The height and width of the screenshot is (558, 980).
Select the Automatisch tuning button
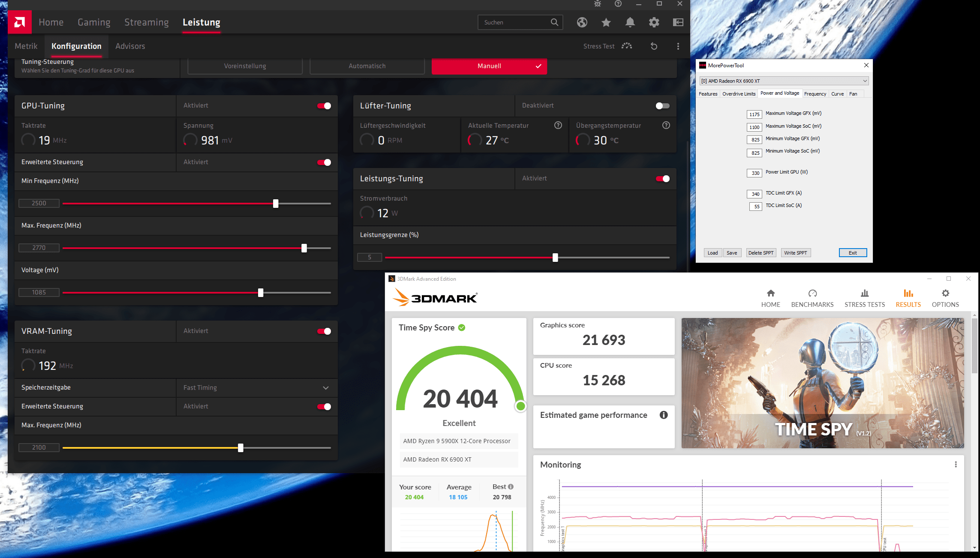pos(367,66)
